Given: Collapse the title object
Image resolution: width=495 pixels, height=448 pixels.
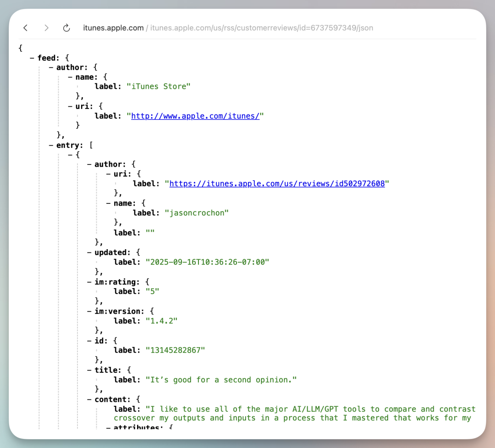Looking at the screenshot, I should 89,370.
